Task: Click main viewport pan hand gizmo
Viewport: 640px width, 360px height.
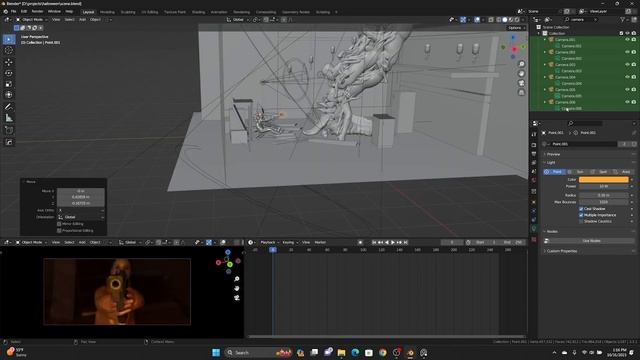Action: (x=522, y=73)
